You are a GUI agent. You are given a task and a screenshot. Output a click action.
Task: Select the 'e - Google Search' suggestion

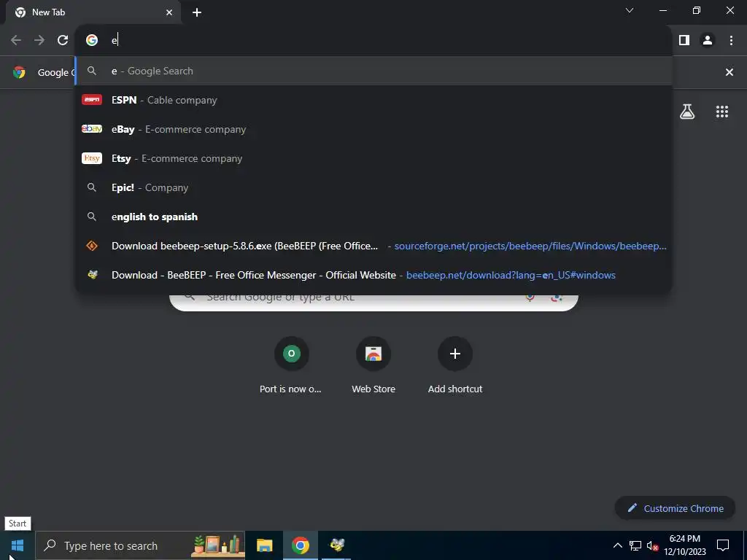373,71
